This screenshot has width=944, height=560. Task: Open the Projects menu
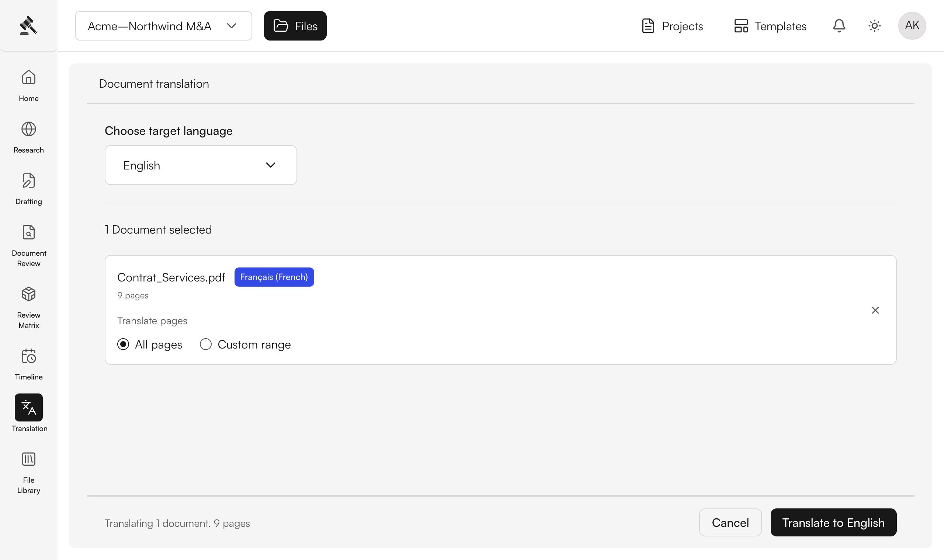pos(672,26)
